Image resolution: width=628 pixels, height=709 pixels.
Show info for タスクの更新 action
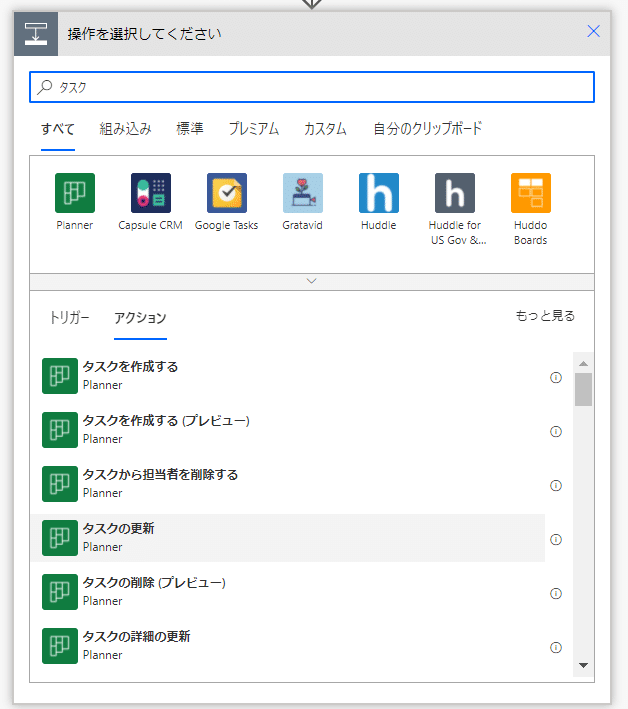[x=556, y=539]
